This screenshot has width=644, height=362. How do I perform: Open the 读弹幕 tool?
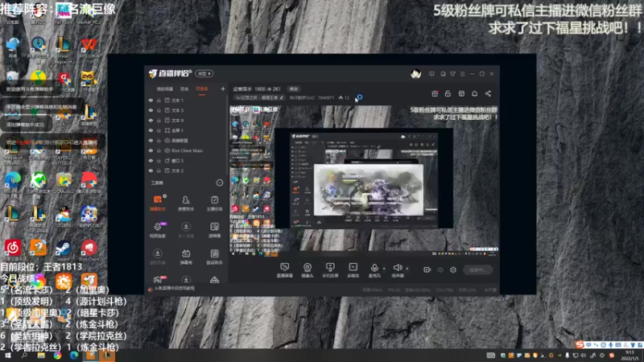(214, 230)
